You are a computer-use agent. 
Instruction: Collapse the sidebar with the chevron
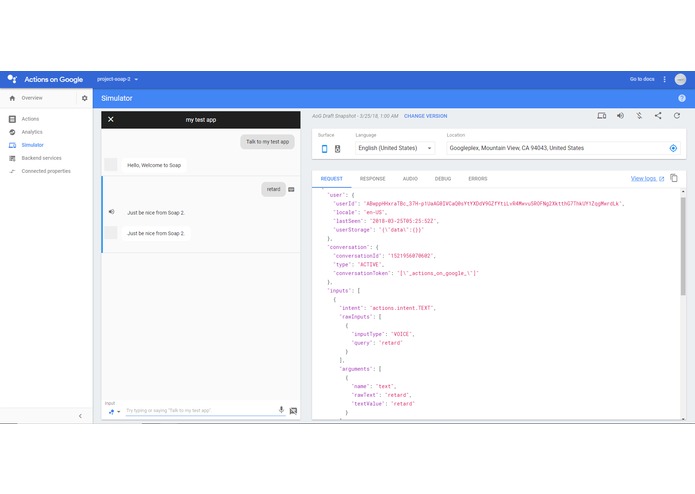pos(80,416)
